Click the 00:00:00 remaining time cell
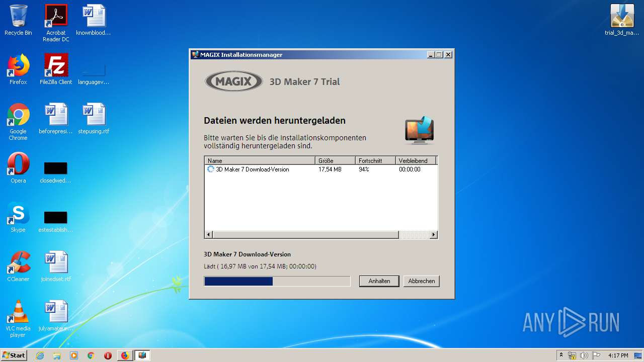 click(x=410, y=169)
